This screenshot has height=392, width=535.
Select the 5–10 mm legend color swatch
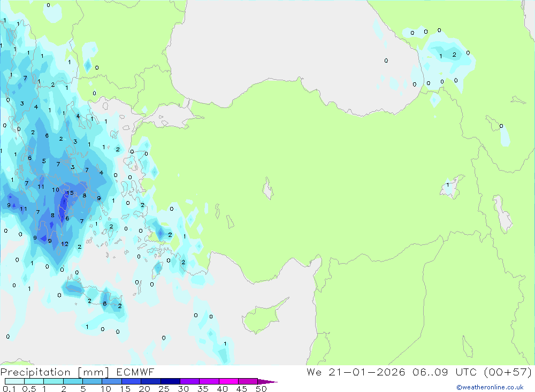(x=92, y=381)
